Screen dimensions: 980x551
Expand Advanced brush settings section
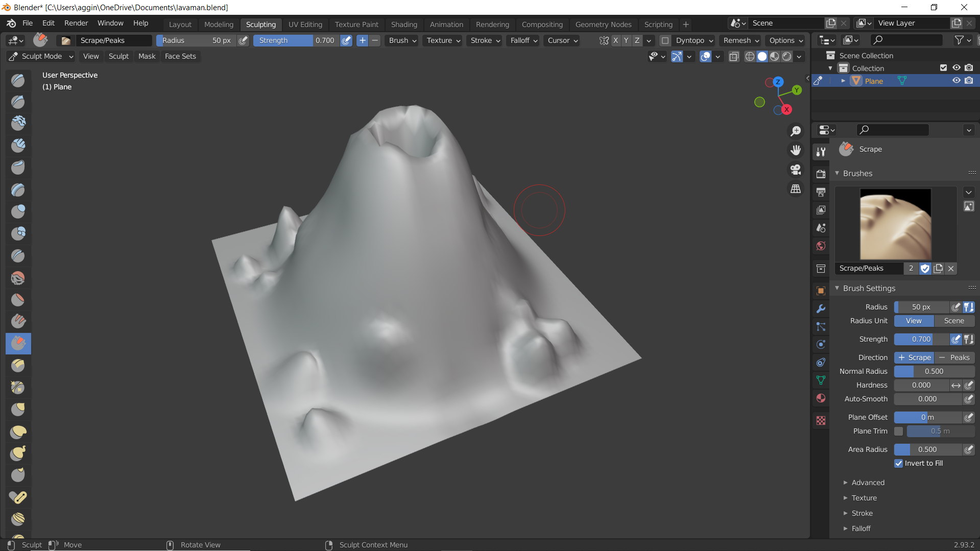click(x=868, y=483)
